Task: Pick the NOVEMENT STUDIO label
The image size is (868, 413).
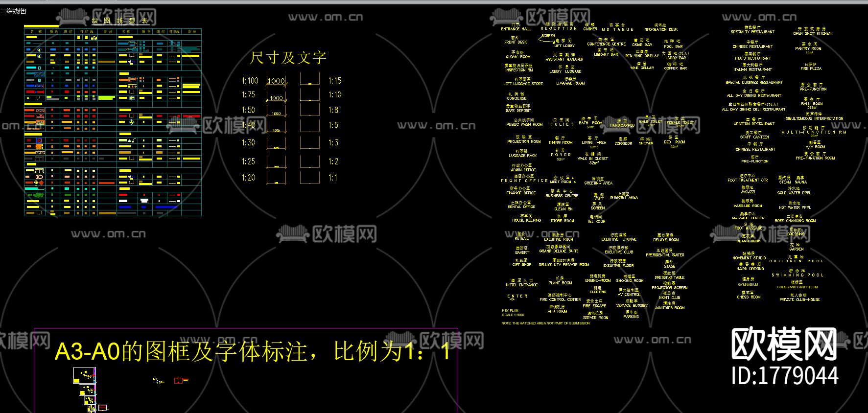Action: [x=749, y=258]
